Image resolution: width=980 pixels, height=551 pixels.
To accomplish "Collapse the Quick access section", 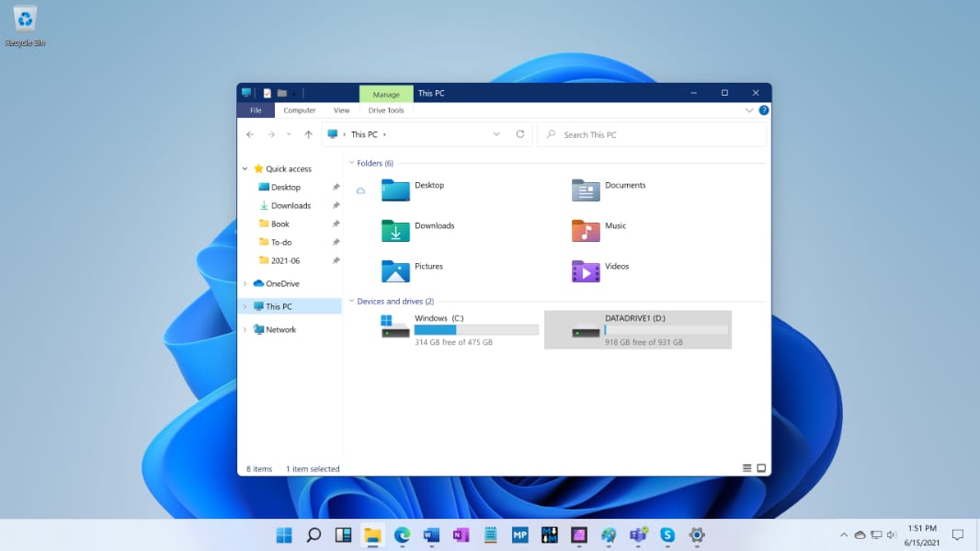I will point(245,168).
